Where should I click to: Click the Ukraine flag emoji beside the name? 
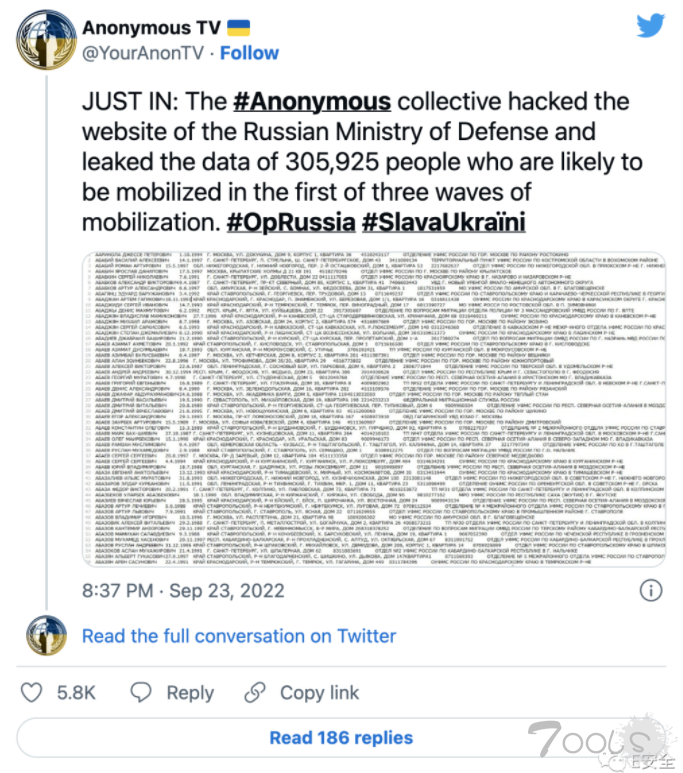click(x=237, y=26)
